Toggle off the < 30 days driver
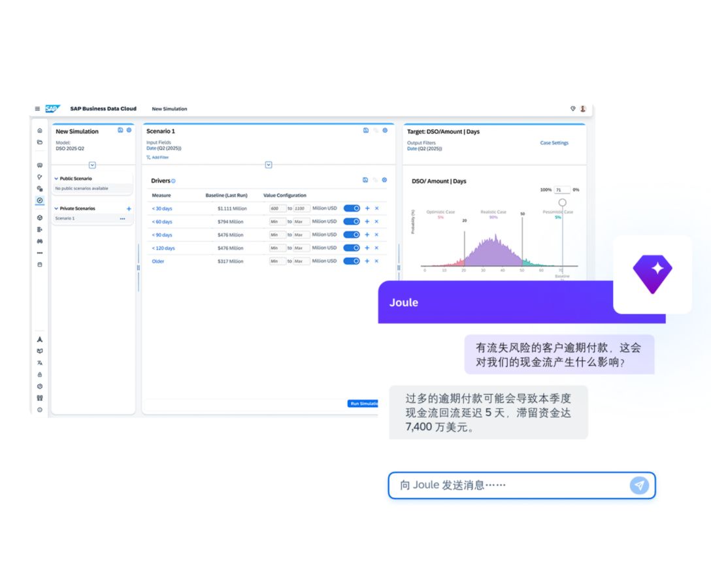 [352, 208]
